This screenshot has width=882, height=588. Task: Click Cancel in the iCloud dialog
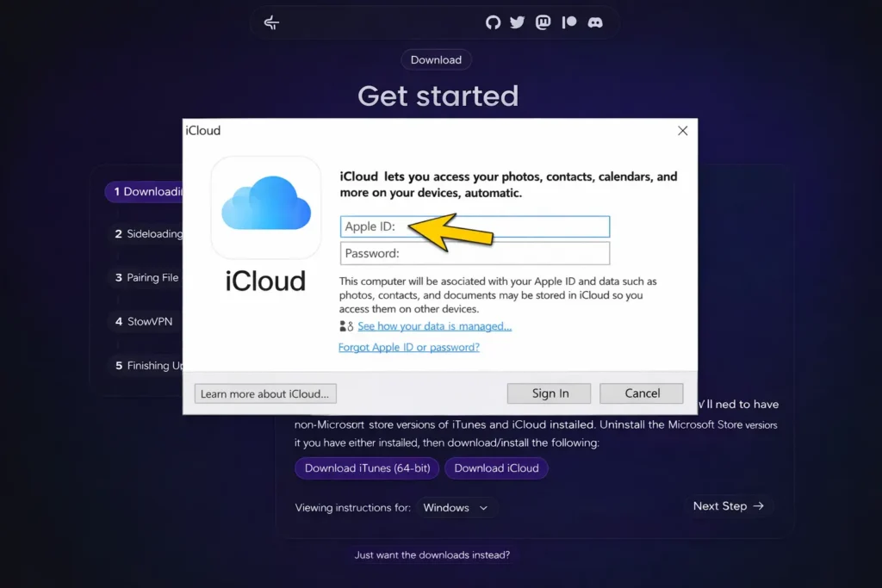click(642, 393)
